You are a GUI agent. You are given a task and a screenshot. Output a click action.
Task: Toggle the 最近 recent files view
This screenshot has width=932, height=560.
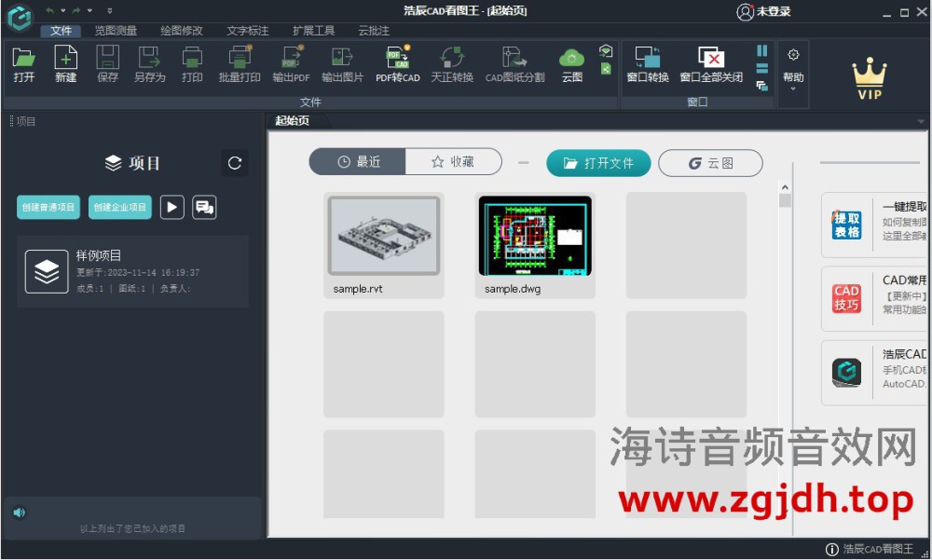pyautogui.click(x=357, y=162)
